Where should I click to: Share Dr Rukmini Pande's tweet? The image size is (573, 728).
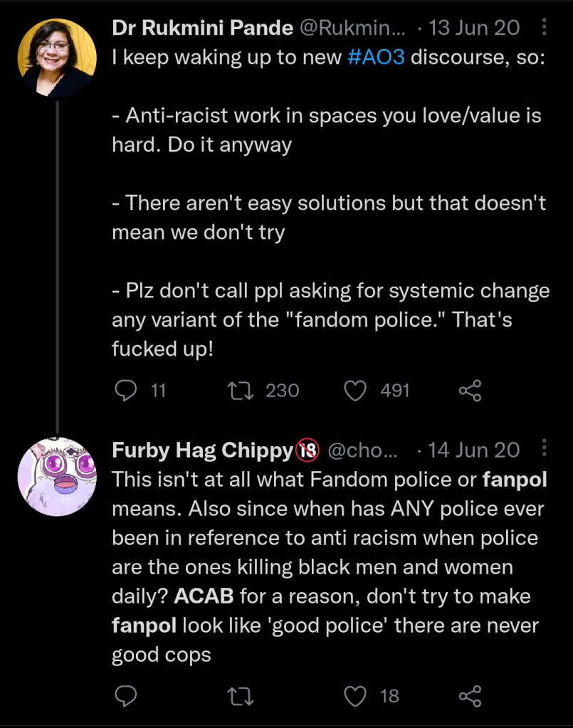(470, 390)
